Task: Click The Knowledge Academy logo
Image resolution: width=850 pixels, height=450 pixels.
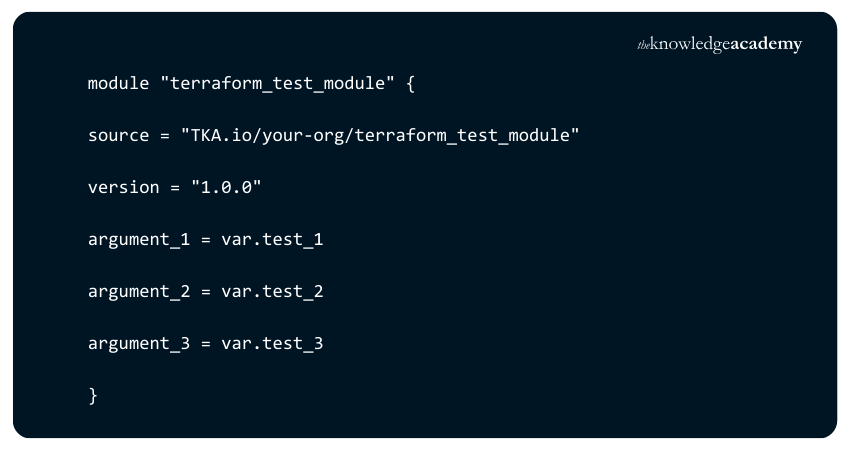Action: (x=720, y=45)
